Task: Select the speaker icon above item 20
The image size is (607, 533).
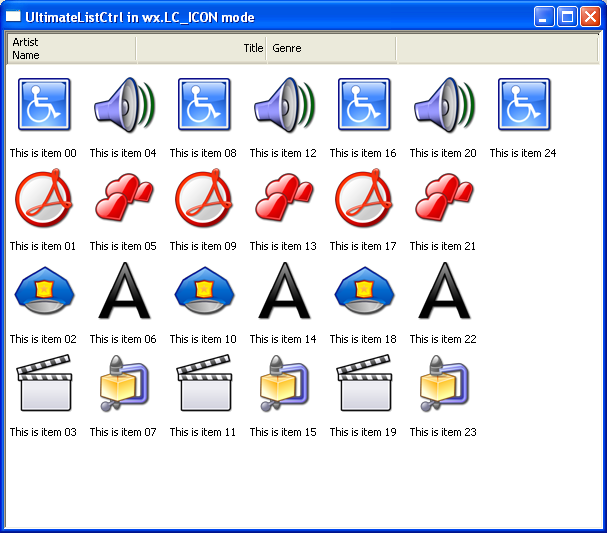Action: (444, 105)
